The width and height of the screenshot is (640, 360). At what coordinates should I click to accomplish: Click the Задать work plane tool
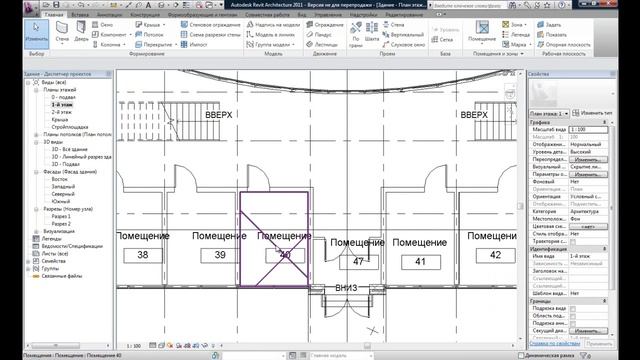[x=549, y=25]
